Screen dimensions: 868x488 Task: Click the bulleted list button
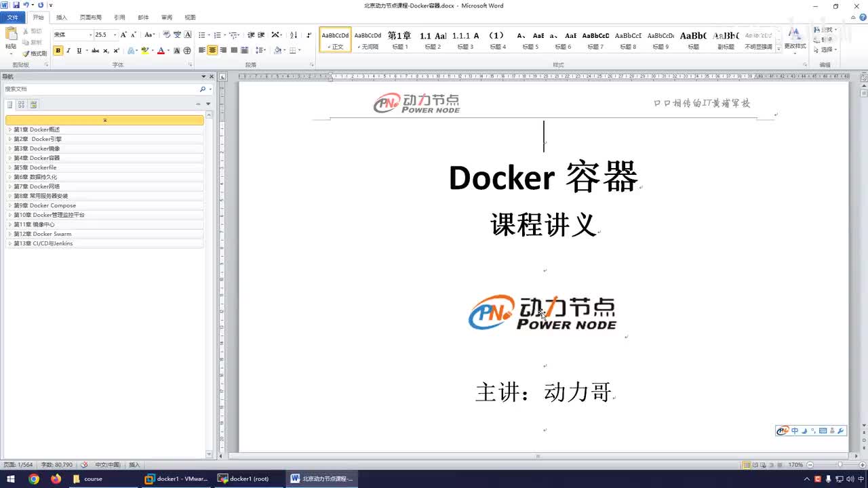pyautogui.click(x=201, y=35)
